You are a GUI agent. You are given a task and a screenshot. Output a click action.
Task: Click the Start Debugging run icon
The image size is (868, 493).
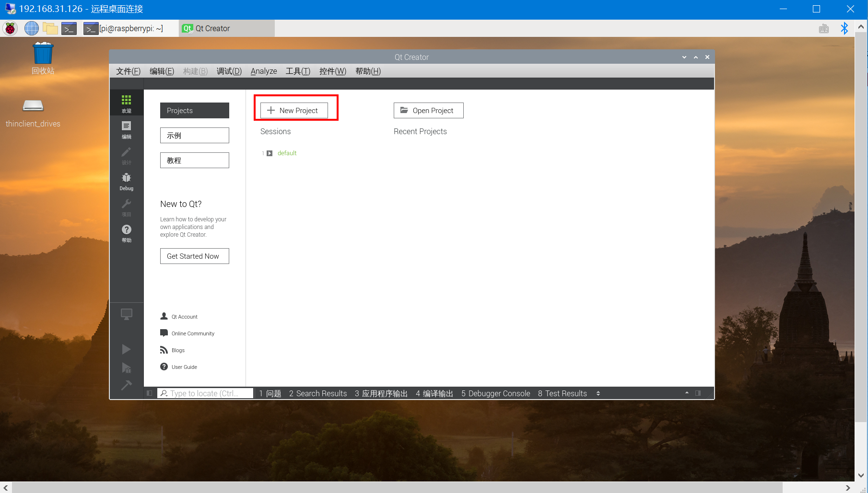pos(126,367)
